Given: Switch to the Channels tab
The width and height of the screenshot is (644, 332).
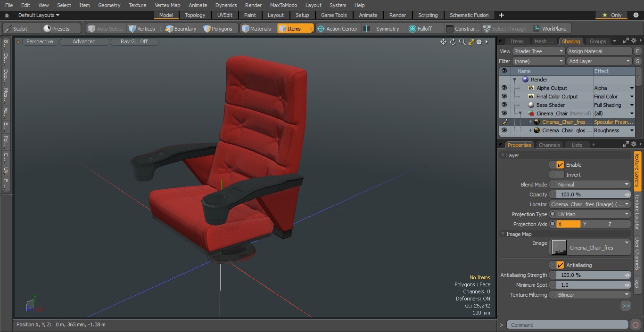Looking at the screenshot, I should point(549,145).
